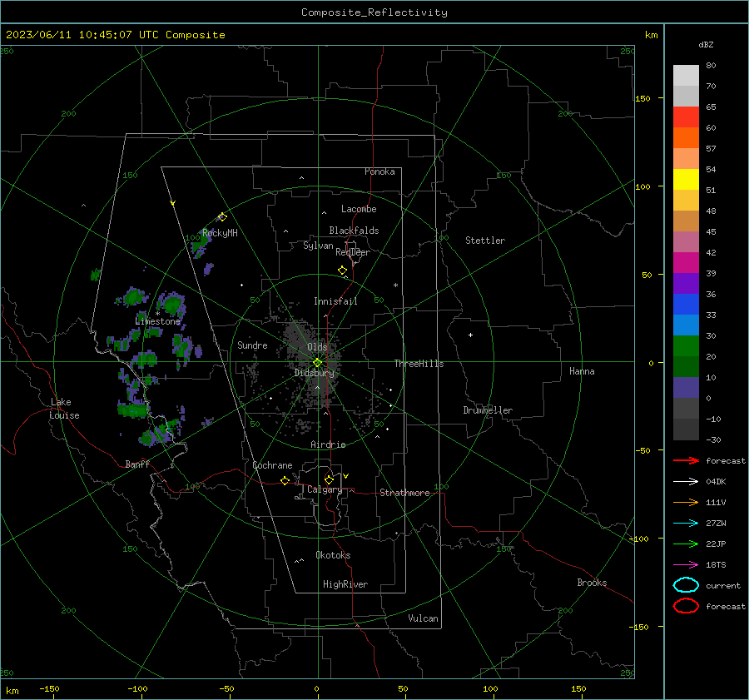
Task: Click the Airdrie label
Action: click(x=328, y=444)
